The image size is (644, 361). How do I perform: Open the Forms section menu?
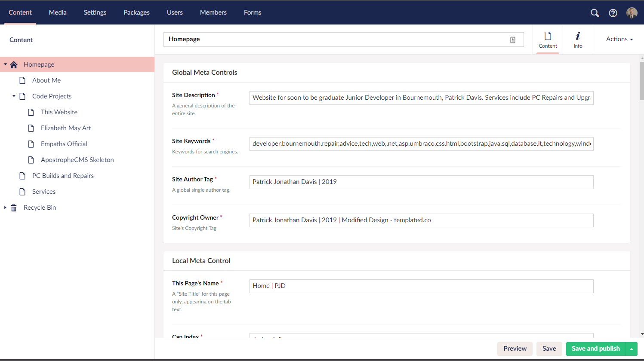(x=253, y=12)
